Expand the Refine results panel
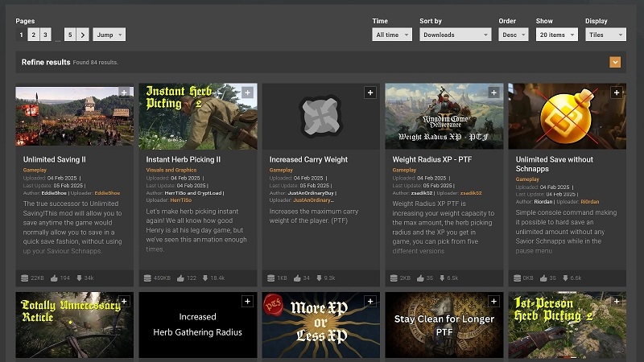Viewport: 644px width, 362px height. (615, 62)
